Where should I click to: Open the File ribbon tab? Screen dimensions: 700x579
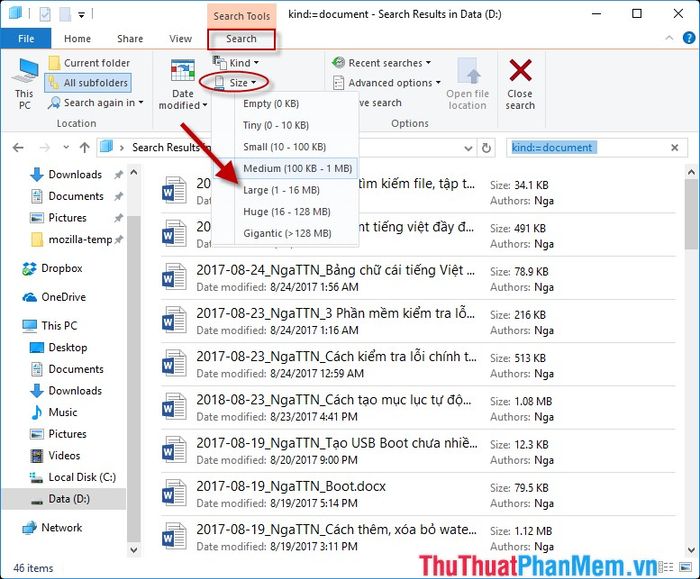[26, 39]
